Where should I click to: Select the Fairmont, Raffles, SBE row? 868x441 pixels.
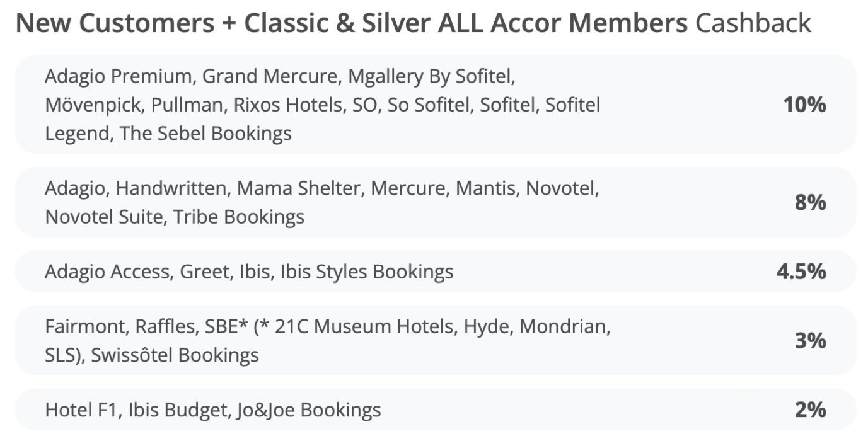[x=436, y=341]
